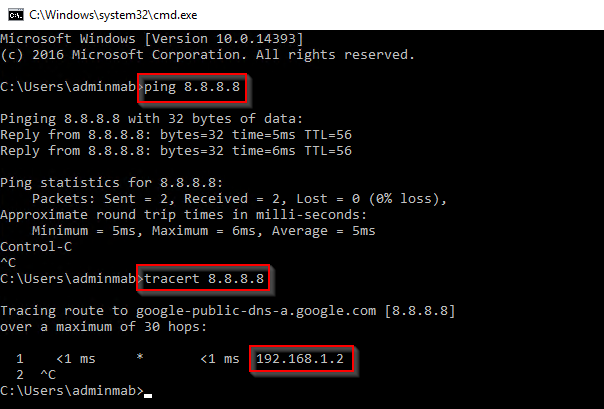
Task: Click the highlighted tracert 8.8.8.8 command
Action: (x=203, y=278)
